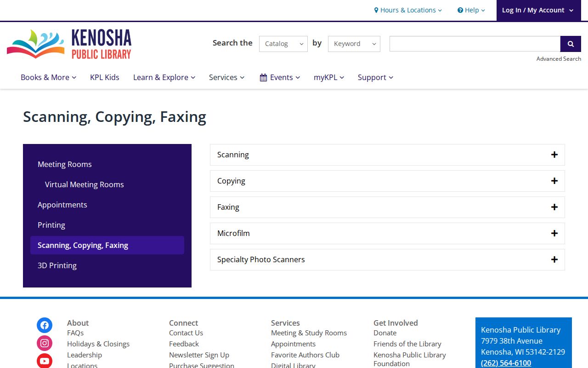Open the Support menu
The image size is (588, 368).
pos(375,77)
